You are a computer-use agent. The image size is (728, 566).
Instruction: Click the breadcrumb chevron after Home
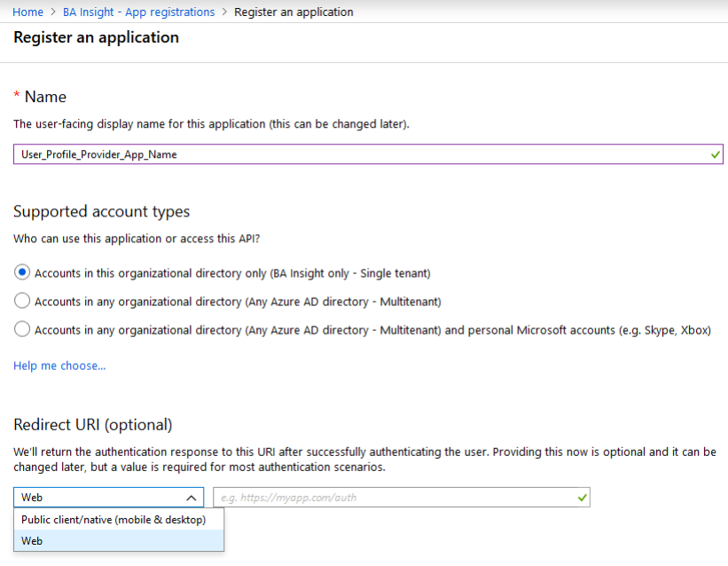pos(53,12)
